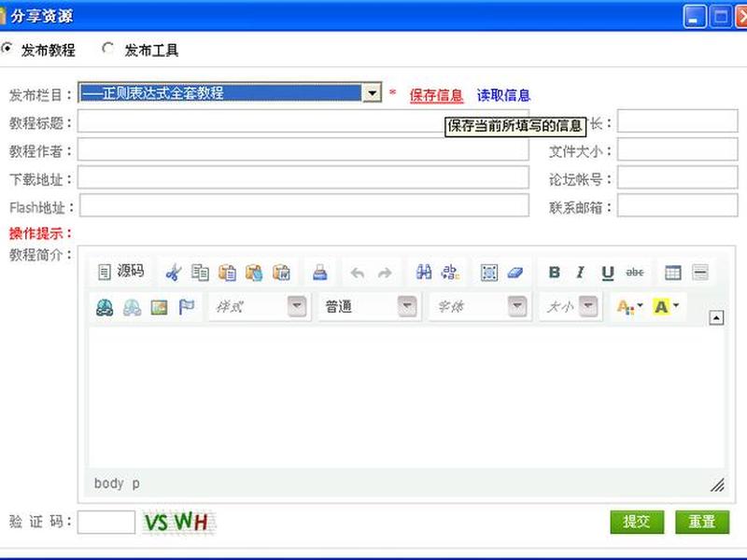The width and height of the screenshot is (747, 560).
Task: Collapse the editor toolbar with arrow
Action: point(716,317)
